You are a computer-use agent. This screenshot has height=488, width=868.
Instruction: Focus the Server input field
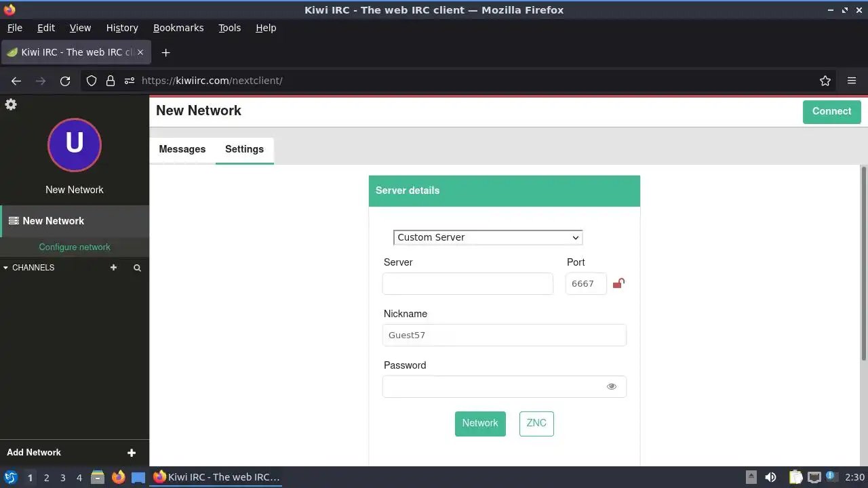tap(468, 283)
